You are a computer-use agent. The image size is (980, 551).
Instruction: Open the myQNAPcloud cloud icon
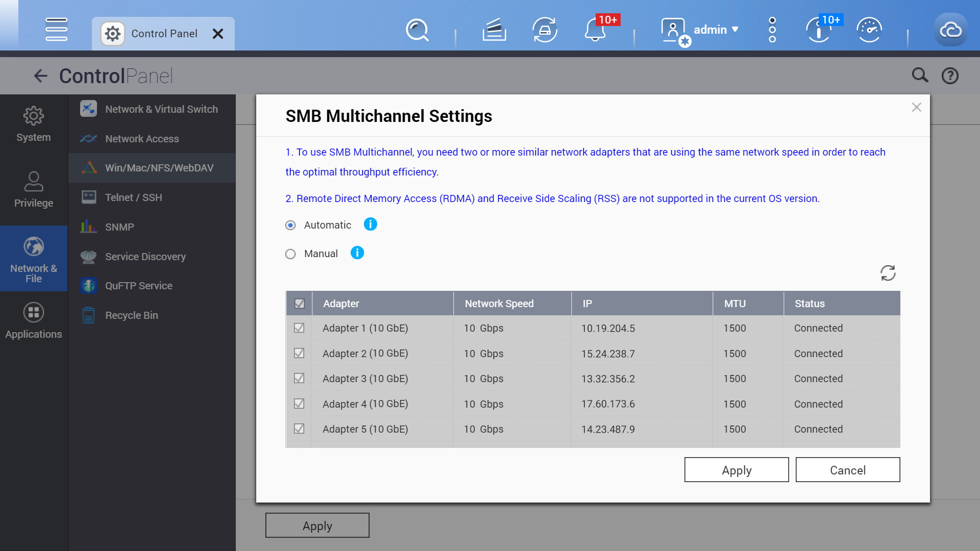950,30
